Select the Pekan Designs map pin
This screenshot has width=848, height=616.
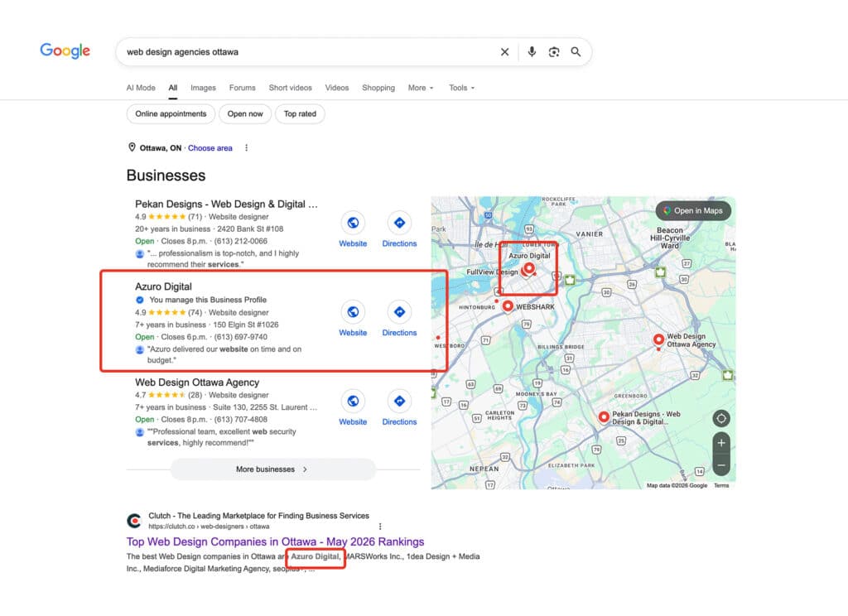click(604, 417)
